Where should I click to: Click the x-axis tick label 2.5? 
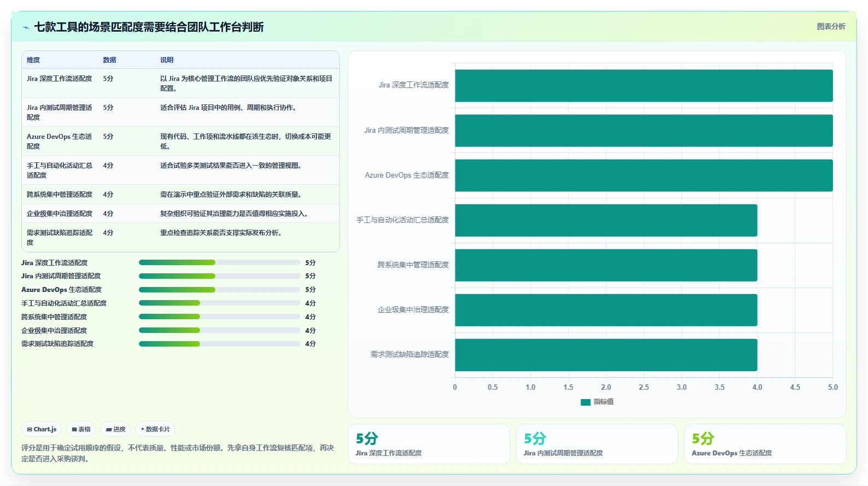click(x=644, y=387)
